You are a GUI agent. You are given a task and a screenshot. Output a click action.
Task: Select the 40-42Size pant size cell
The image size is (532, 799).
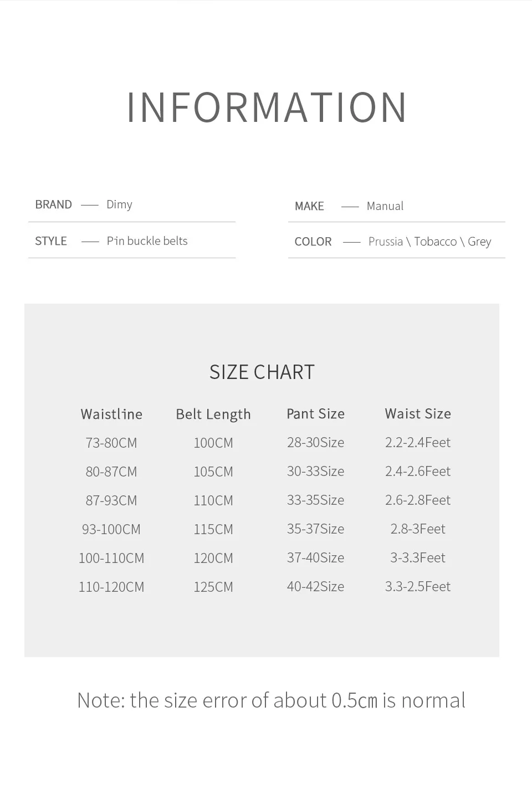pyautogui.click(x=315, y=587)
